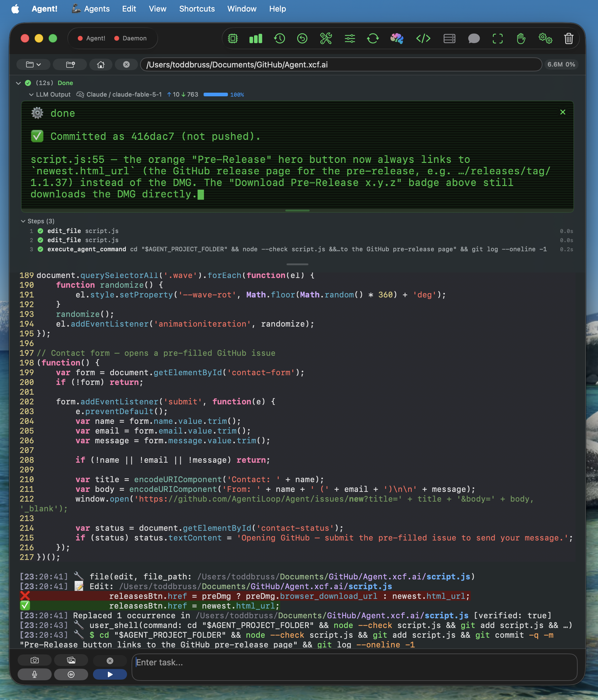Viewport: 598px width, 700px height.
Task: Click the red removed diff line
Action: (245, 596)
